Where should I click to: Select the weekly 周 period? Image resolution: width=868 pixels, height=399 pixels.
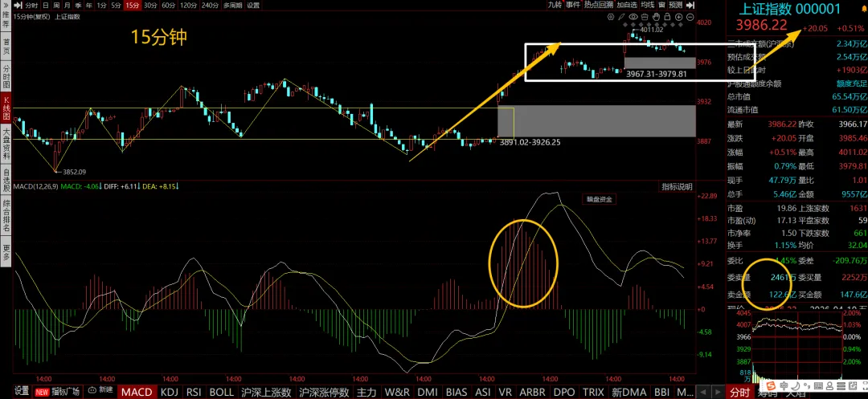point(56,5)
